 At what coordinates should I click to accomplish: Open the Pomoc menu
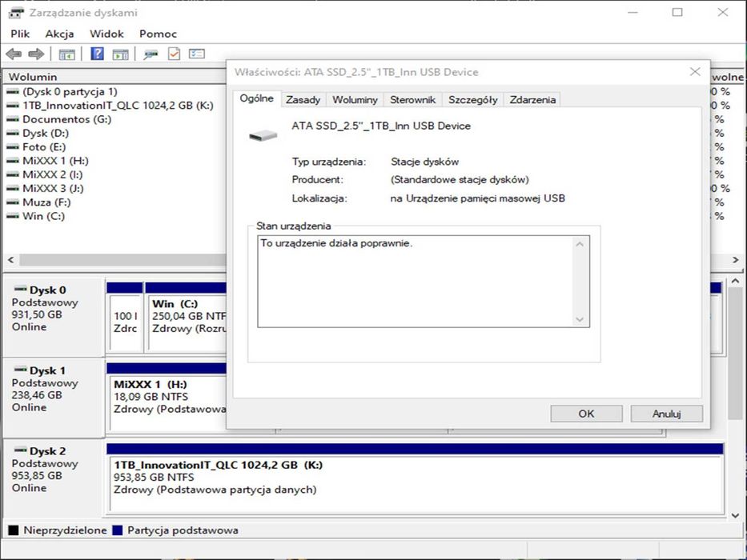159,34
